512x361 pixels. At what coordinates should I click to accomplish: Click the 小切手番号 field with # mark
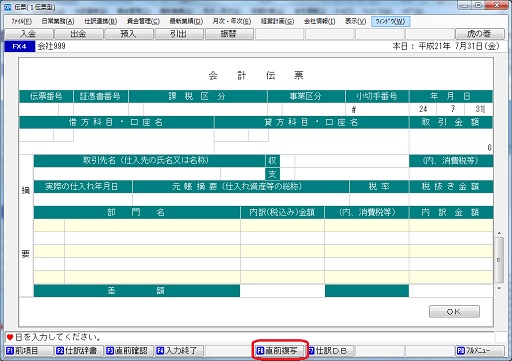(x=377, y=109)
